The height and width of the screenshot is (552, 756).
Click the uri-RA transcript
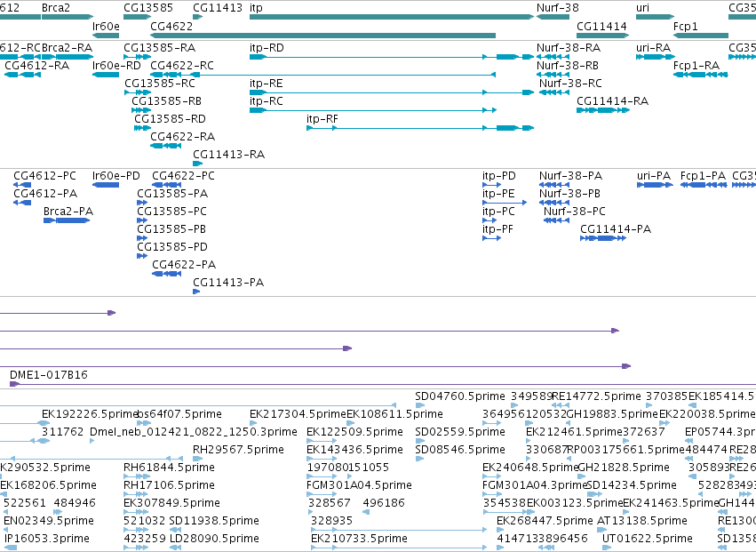point(656,57)
